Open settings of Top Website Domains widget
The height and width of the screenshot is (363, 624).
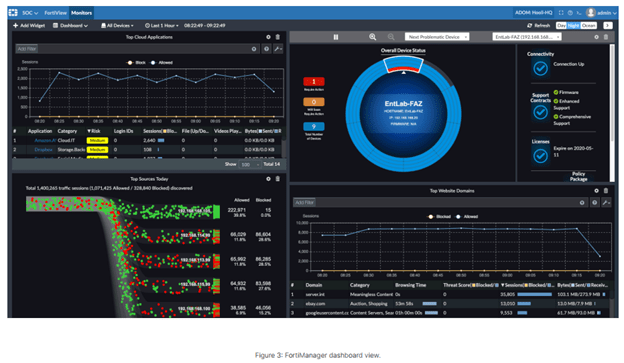[x=596, y=191]
